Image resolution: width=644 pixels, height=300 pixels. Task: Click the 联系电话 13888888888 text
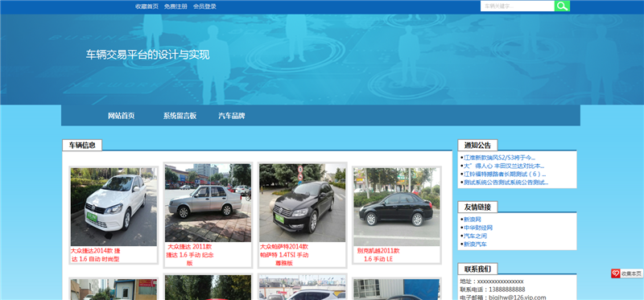[493, 290]
